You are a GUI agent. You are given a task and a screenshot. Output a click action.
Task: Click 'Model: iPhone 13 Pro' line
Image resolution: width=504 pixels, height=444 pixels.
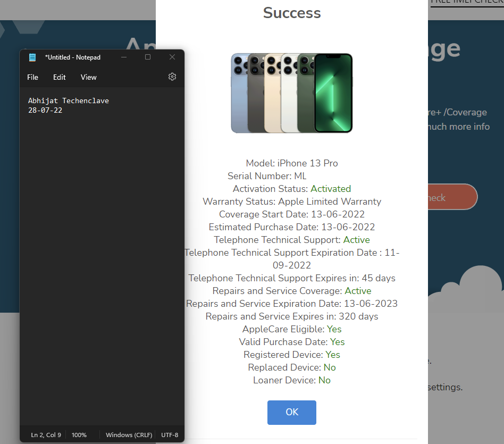(x=292, y=163)
